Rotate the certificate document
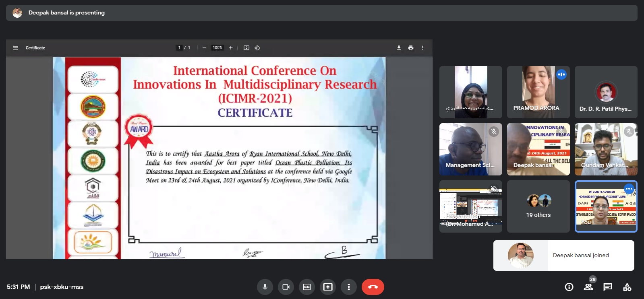The width and height of the screenshot is (644, 299). point(257,48)
